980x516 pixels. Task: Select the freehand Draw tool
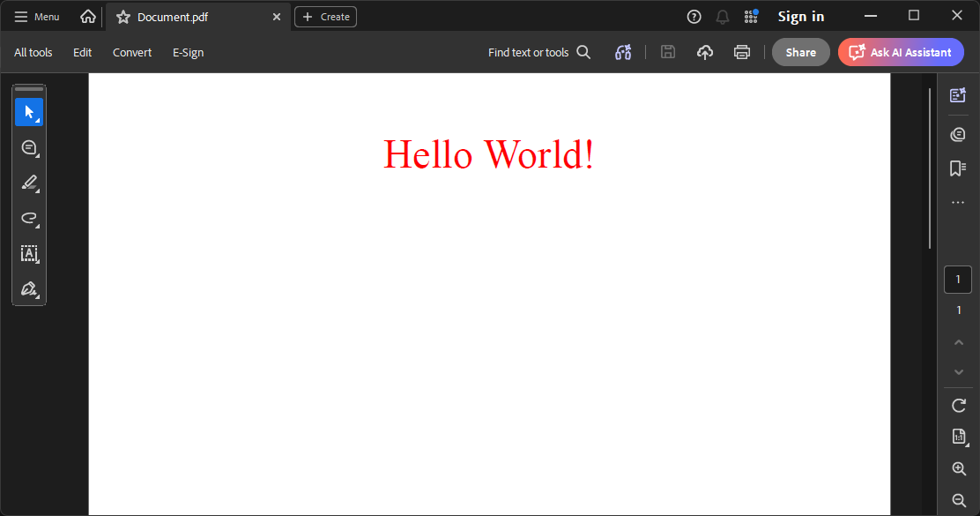pyautogui.click(x=29, y=218)
